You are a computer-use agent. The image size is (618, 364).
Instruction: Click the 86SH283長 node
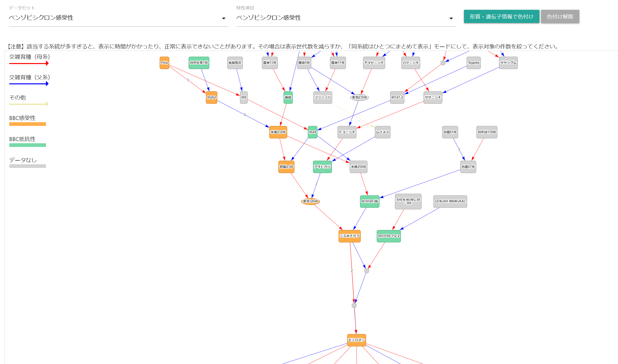coord(370,201)
